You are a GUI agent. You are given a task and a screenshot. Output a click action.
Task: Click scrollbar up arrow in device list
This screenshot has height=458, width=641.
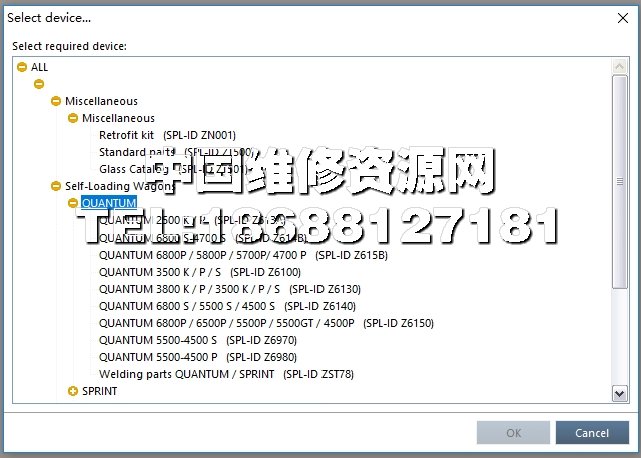tap(620, 66)
